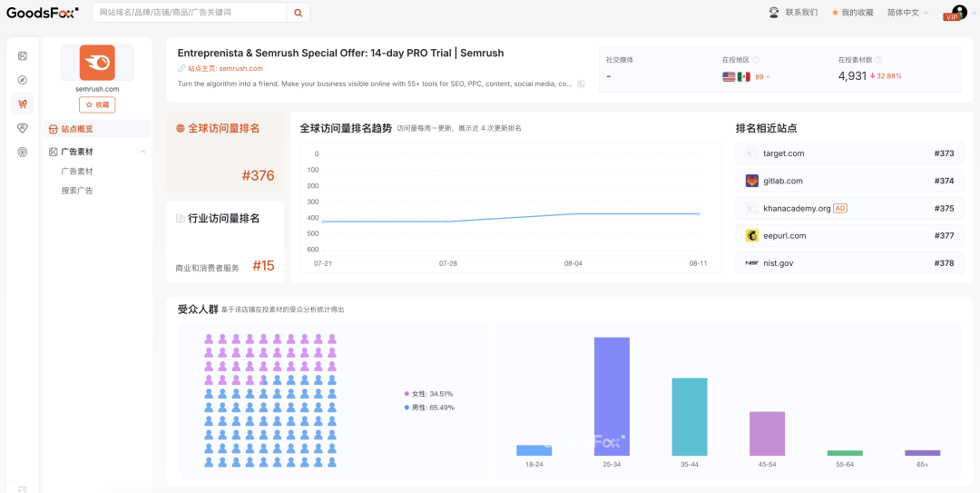Open the khanacademy.org similar site row
This screenshot has height=493, width=980.
[x=850, y=208]
